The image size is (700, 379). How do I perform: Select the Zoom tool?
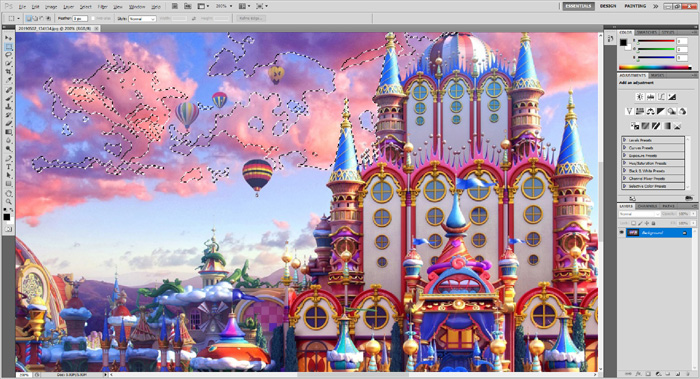[8, 202]
